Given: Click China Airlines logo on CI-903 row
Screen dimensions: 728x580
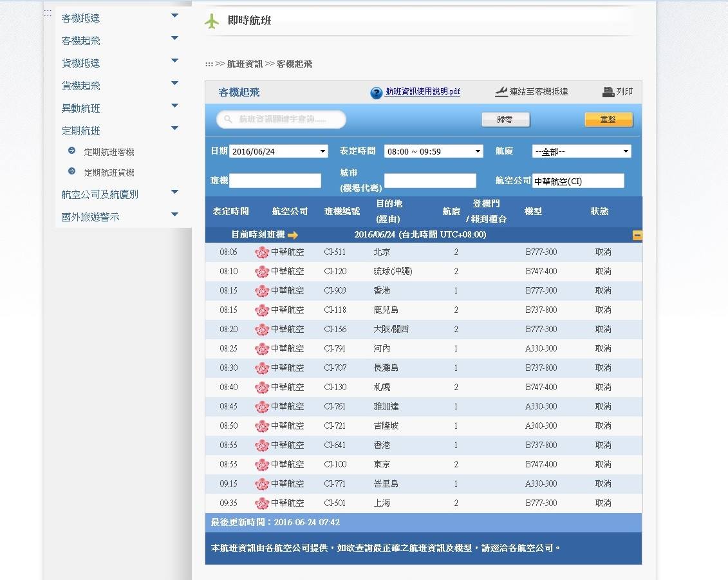Looking at the screenshot, I should point(262,291).
